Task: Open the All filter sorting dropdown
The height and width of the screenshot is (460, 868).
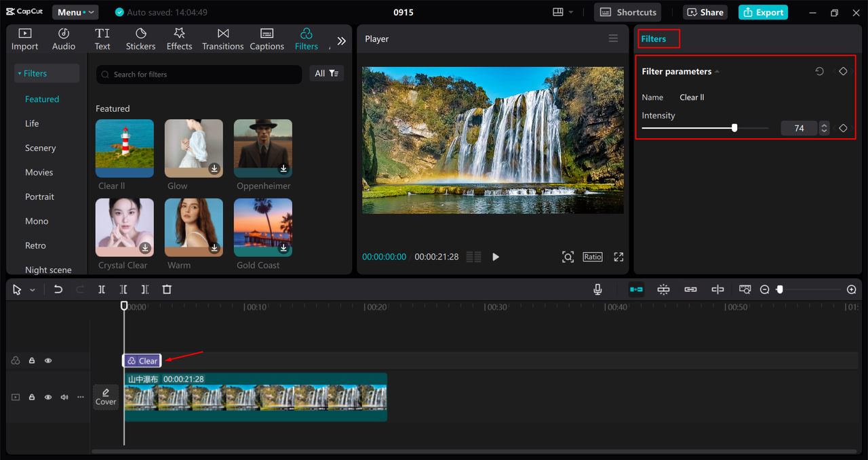Action: pos(326,73)
